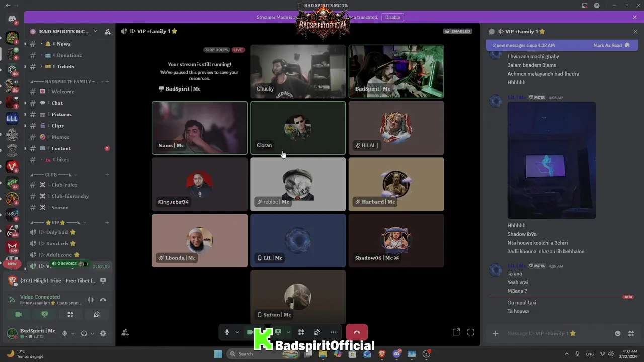Start an activity from the call control bar
The image size is (644, 362).
(x=301, y=332)
